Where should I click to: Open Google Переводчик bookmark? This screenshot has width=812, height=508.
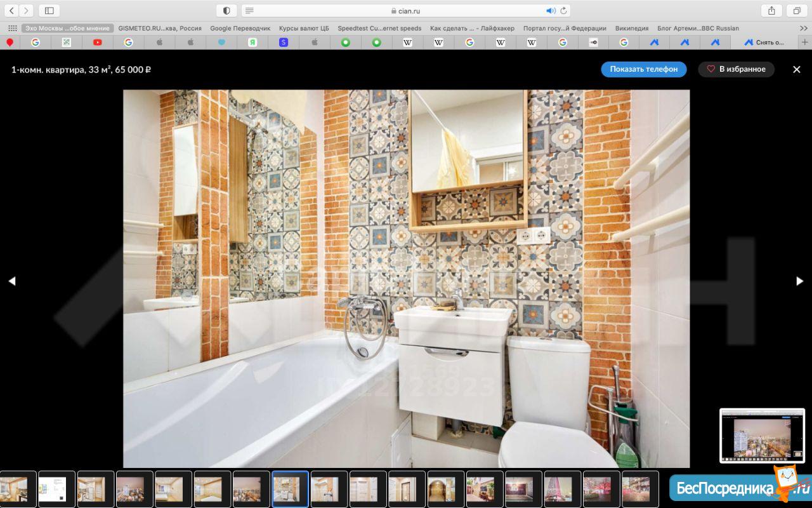pos(240,28)
